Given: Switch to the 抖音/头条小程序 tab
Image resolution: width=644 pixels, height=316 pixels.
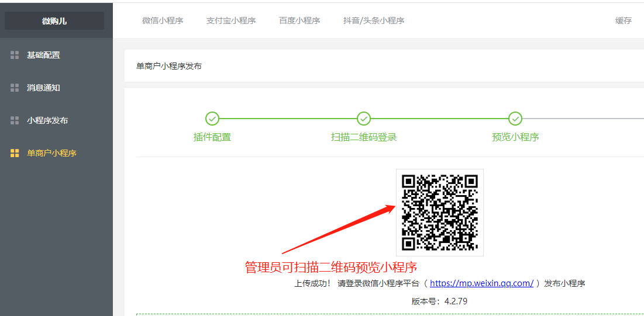Looking at the screenshot, I should (374, 20).
